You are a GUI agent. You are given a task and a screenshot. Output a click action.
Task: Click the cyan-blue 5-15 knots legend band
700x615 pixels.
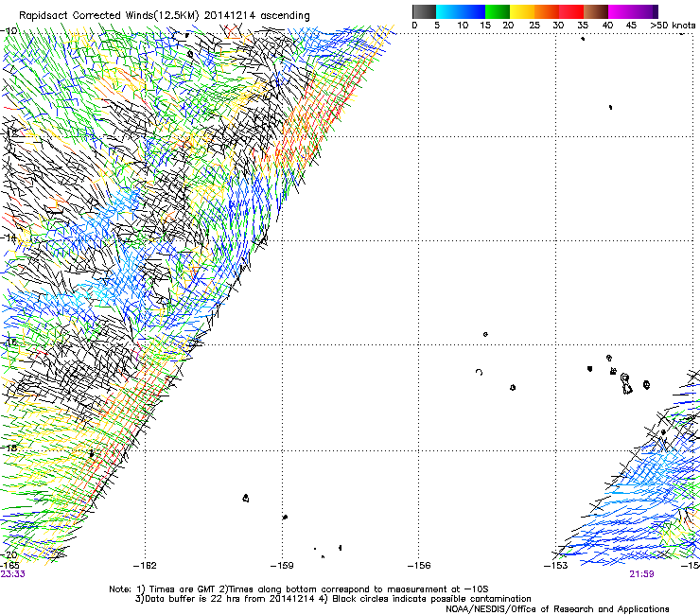click(x=461, y=11)
